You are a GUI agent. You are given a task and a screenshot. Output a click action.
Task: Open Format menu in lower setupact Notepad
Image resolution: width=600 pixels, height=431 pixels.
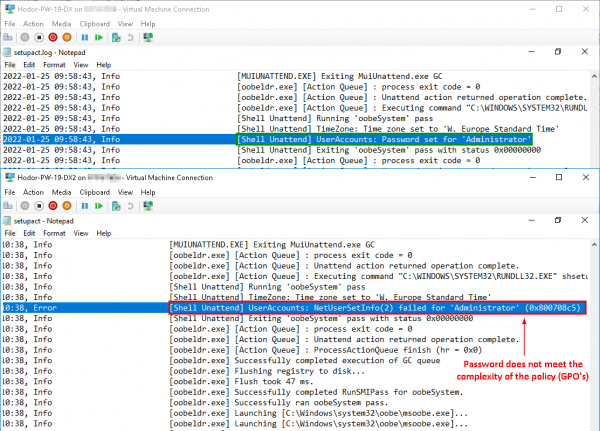(54, 233)
